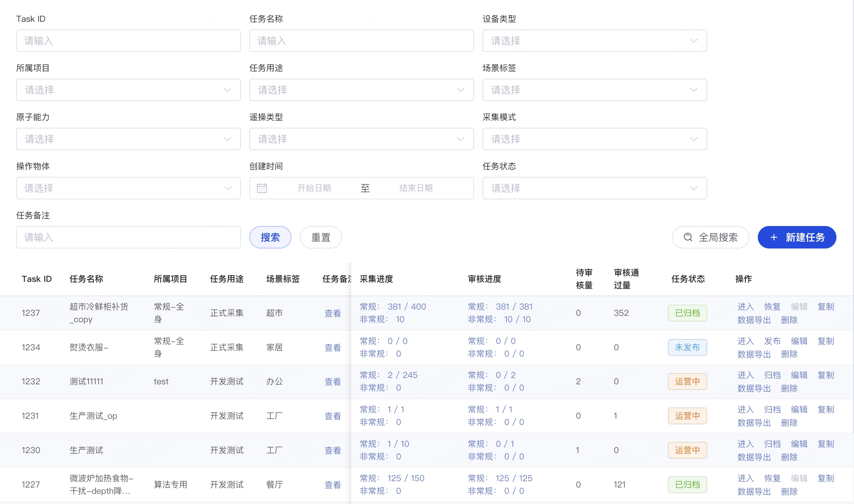Open the 任务状态 dropdown
854x504 pixels.
pyautogui.click(x=594, y=188)
